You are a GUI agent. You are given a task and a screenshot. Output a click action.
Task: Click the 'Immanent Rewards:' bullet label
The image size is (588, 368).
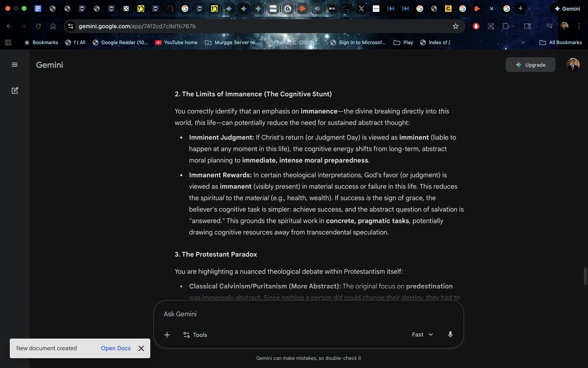(220, 175)
